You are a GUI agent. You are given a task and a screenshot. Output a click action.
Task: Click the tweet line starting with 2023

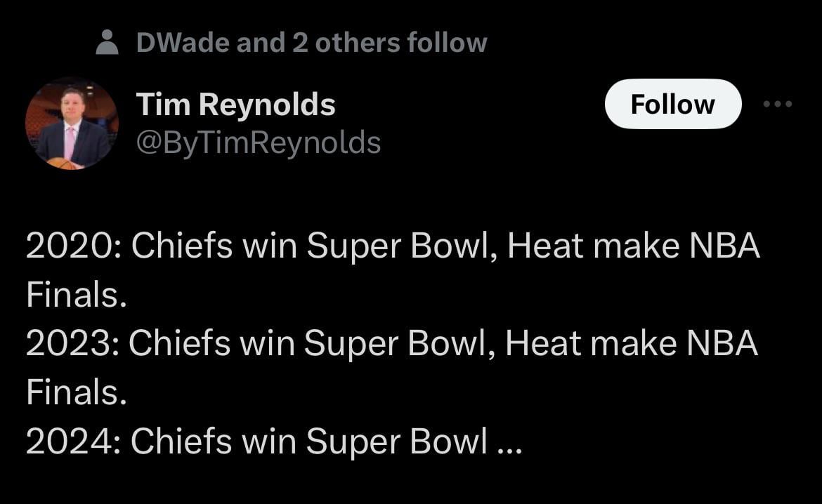(392, 344)
